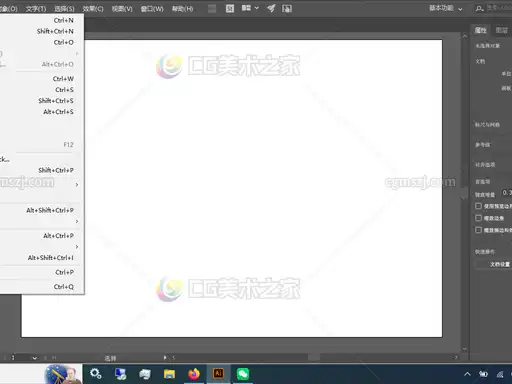Click the search magnifier icon at top right
Viewport: 512px width, 384px height.
coord(479,9)
